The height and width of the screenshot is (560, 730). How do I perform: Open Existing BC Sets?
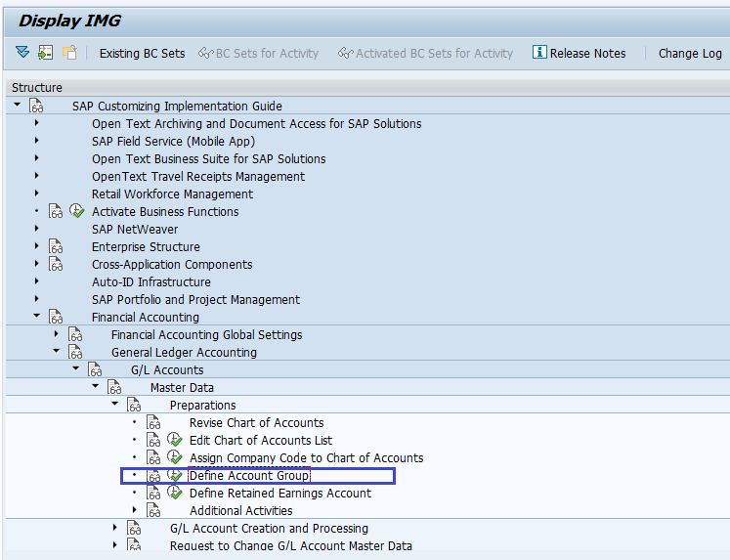(x=142, y=54)
